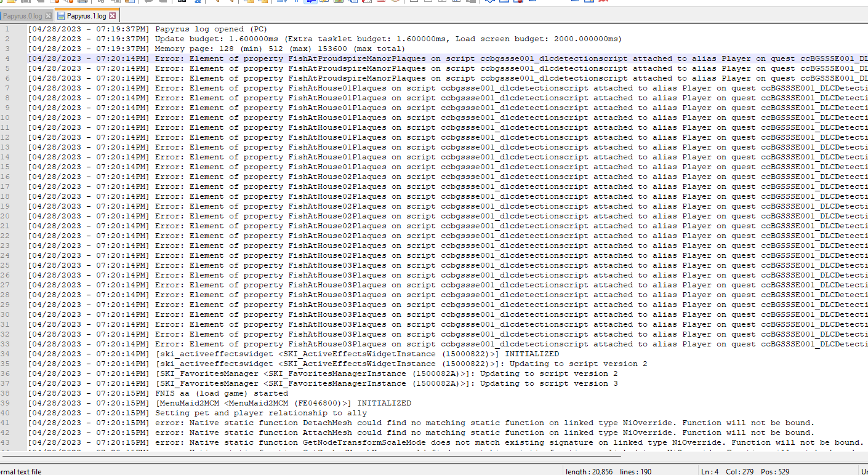Screen dimensions: 868x475
Task: Click the 'length : 20,856' status bar entry
Action: 590,471
